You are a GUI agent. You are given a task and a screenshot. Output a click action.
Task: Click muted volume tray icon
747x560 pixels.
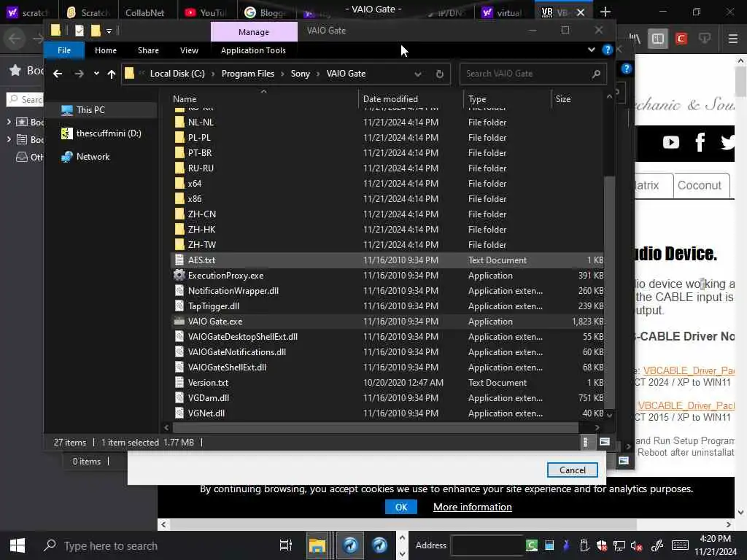tap(636, 546)
